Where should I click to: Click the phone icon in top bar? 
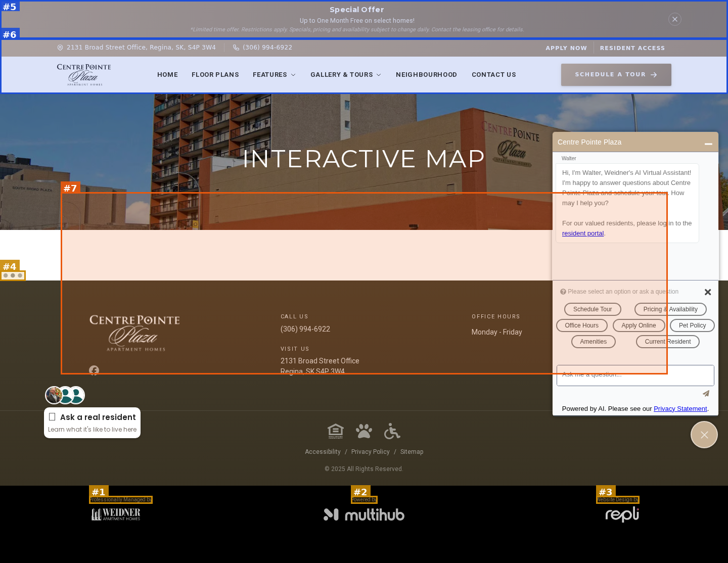click(236, 48)
